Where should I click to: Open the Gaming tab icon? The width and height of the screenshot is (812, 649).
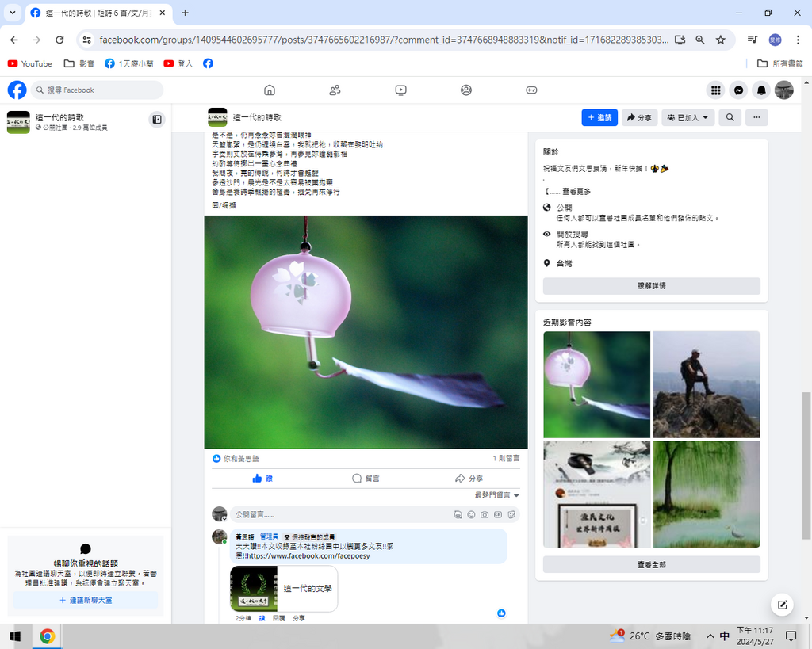point(531,90)
